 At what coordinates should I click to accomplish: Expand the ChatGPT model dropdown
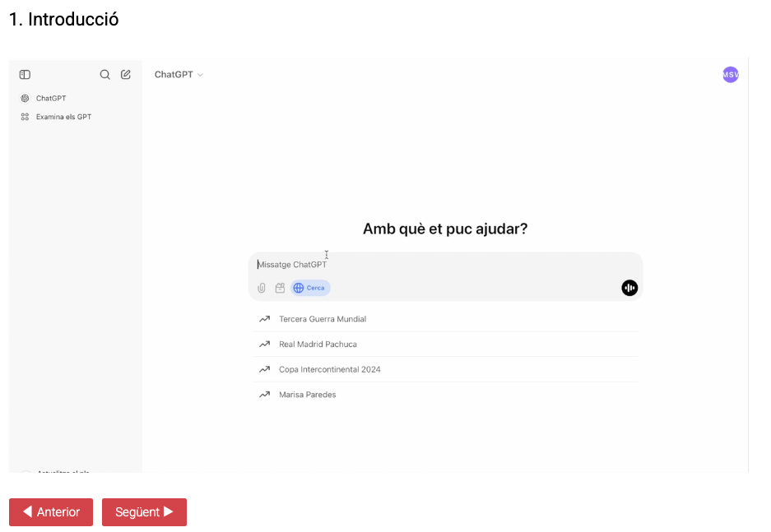[179, 75]
